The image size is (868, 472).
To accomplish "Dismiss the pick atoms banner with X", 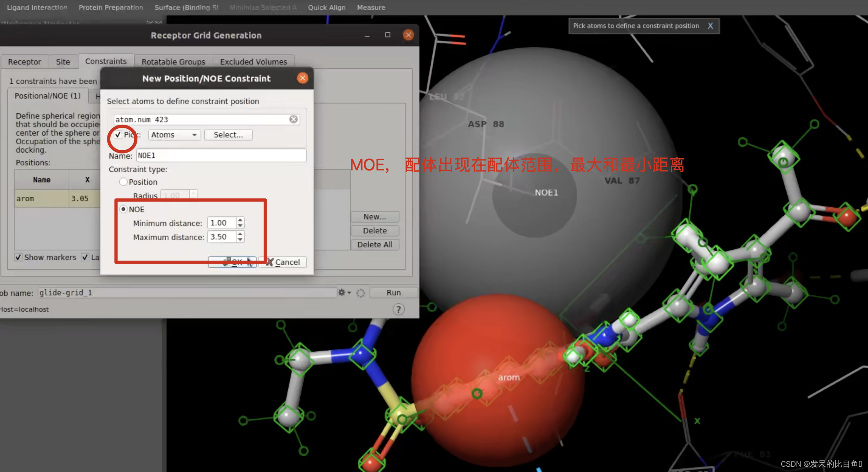I will point(710,26).
